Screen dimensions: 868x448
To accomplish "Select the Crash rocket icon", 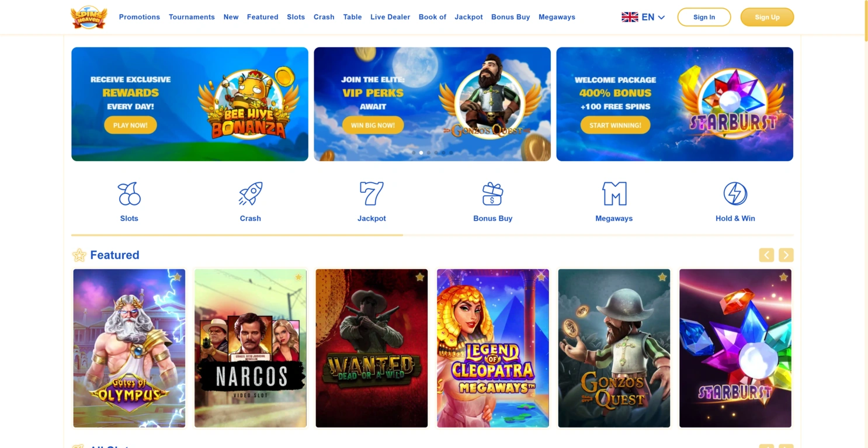I will [251, 193].
